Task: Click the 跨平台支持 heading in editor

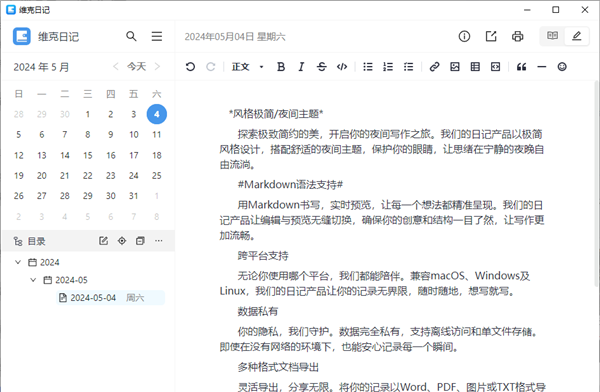Action: (x=263, y=256)
